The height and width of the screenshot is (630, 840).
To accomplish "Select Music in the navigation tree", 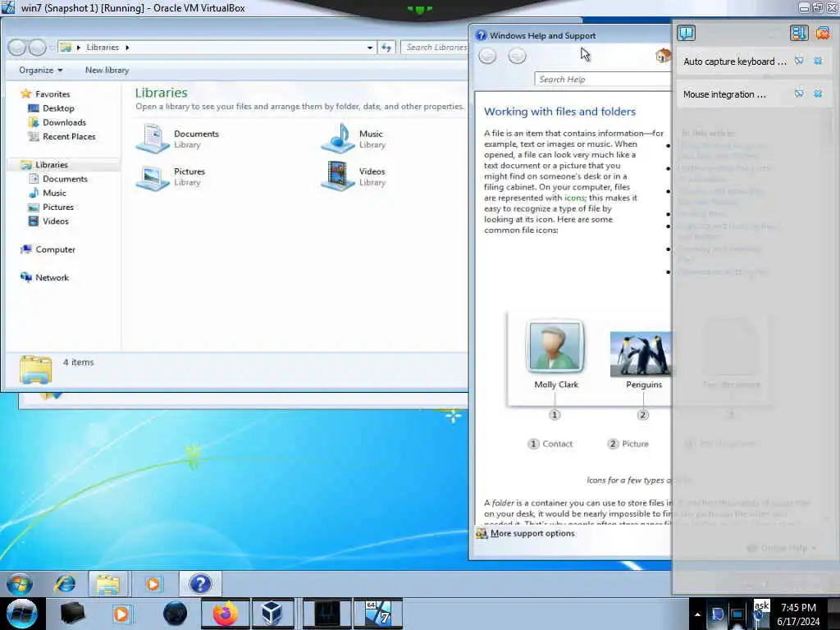I will [x=54, y=193].
